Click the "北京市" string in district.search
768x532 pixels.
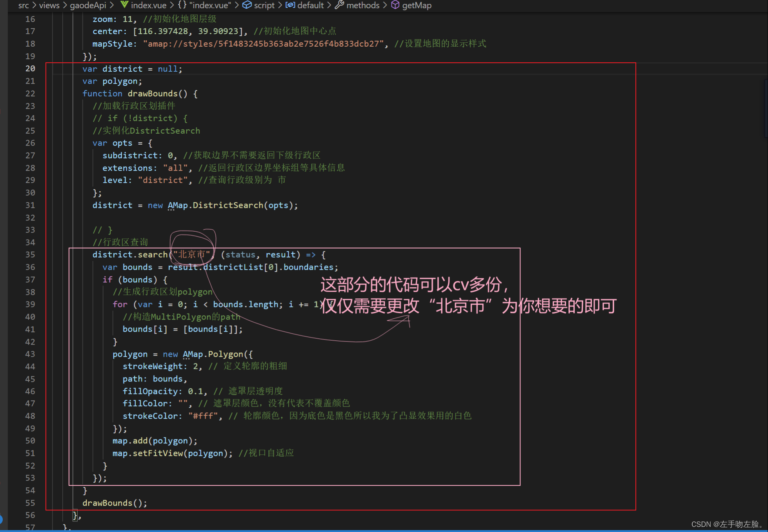pos(192,254)
